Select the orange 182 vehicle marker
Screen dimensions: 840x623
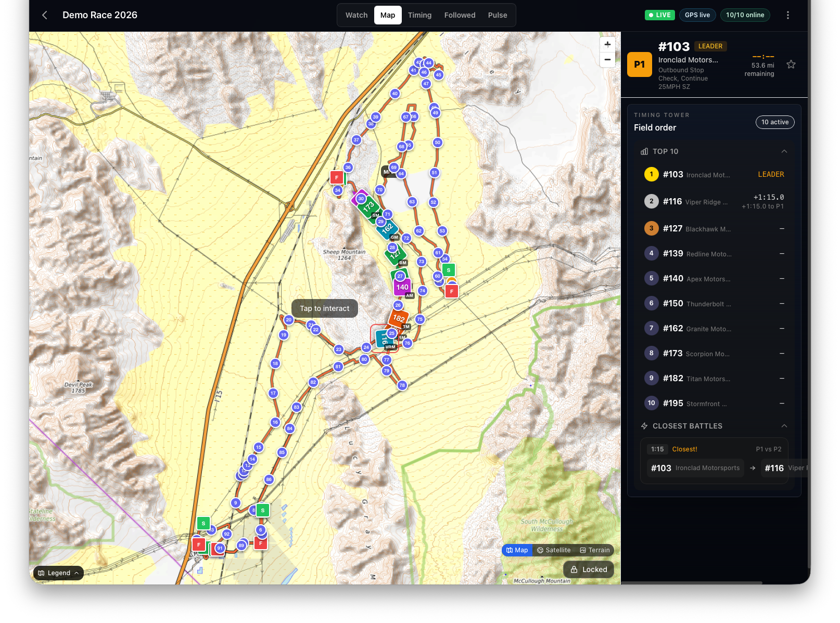[x=399, y=318]
